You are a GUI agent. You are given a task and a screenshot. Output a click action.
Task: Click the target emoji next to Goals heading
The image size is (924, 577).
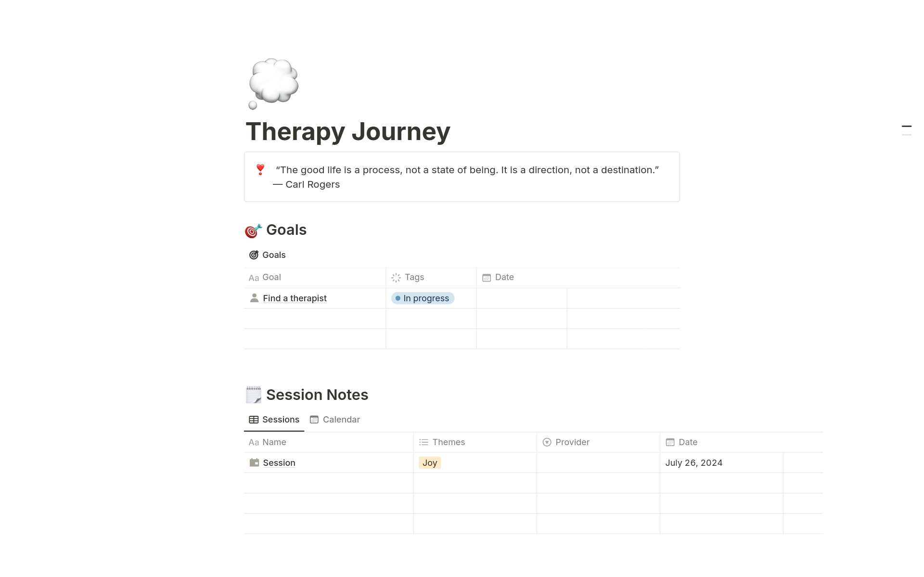pyautogui.click(x=253, y=230)
